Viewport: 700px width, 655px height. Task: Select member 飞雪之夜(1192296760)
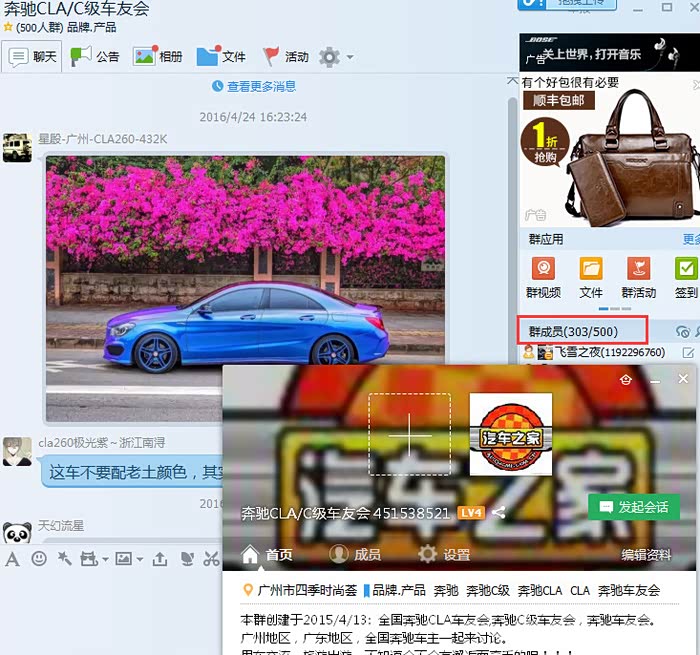pos(609,352)
